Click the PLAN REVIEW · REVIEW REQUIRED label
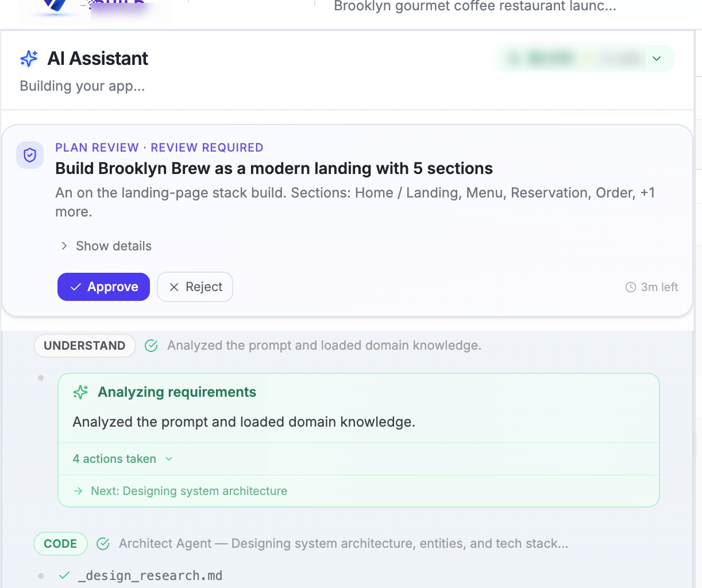The image size is (702, 588). pyautogui.click(x=159, y=148)
